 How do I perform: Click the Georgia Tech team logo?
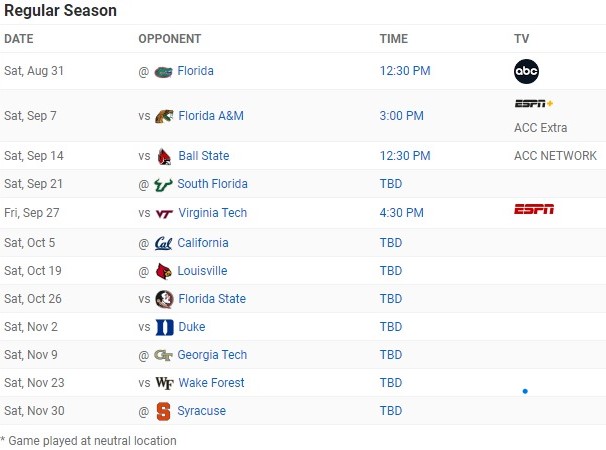pos(164,355)
